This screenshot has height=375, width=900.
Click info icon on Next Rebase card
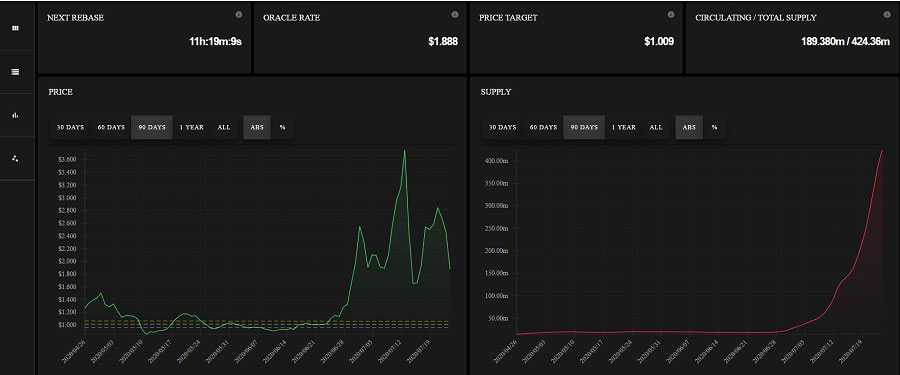pos(239,14)
